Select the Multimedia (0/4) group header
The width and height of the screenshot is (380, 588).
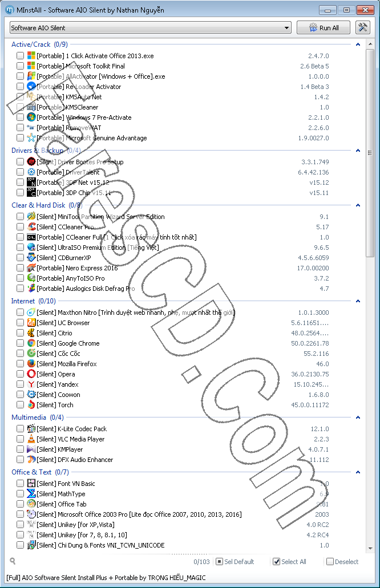point(38,417)
